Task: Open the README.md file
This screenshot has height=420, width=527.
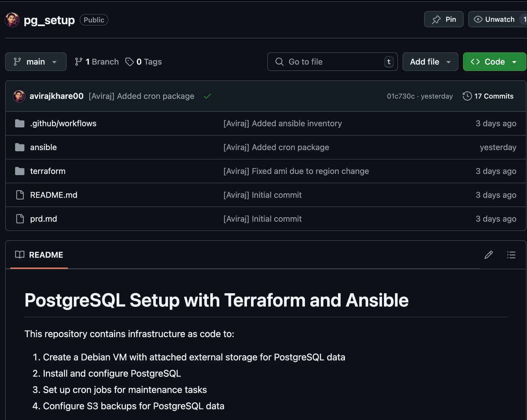Action: point(54,195)
